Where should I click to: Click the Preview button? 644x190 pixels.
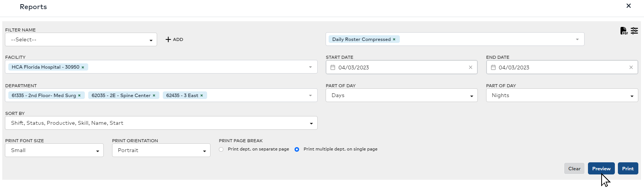tap(601, 169)
